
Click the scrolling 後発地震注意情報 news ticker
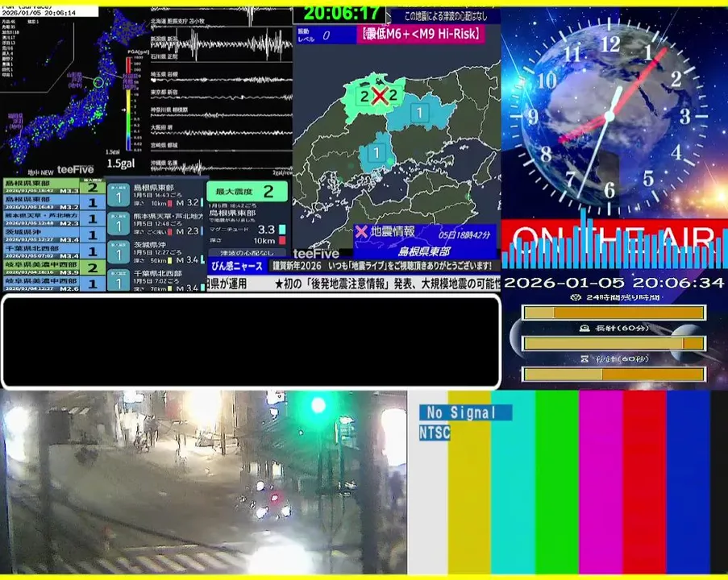click(x=354, y=284)
